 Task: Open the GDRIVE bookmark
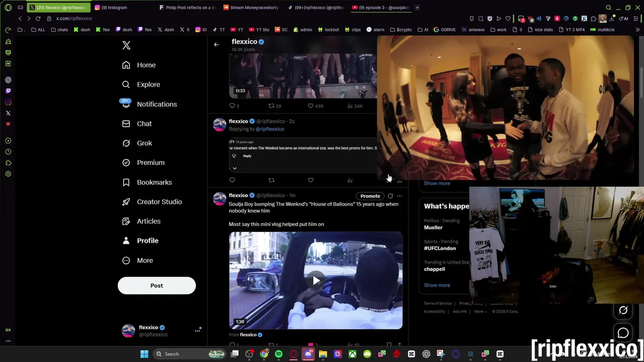(445, 30)
